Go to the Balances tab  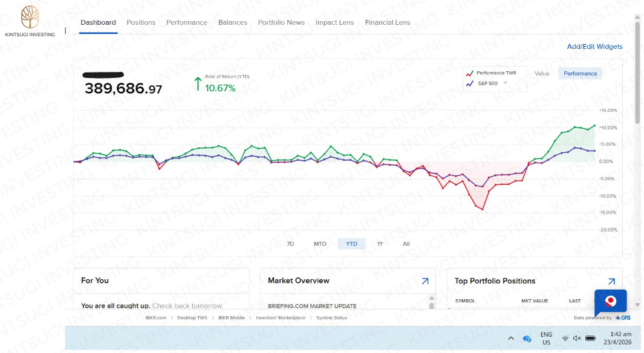[x=232, y=22]
